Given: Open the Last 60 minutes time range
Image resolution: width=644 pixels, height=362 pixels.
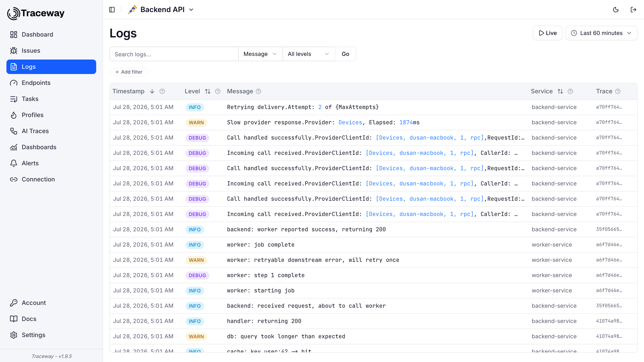Looking at the screenshot, I should click(x=601, y=33).
